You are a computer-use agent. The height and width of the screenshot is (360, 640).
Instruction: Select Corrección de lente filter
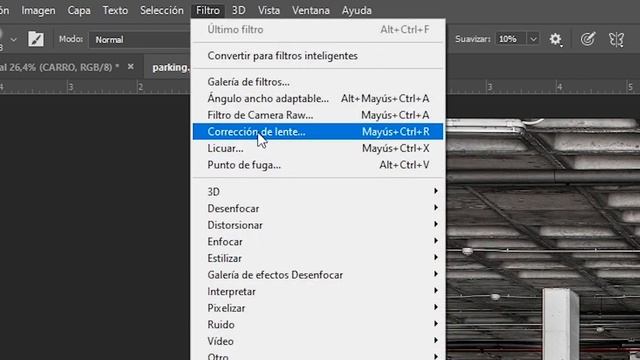pos(318,132)
